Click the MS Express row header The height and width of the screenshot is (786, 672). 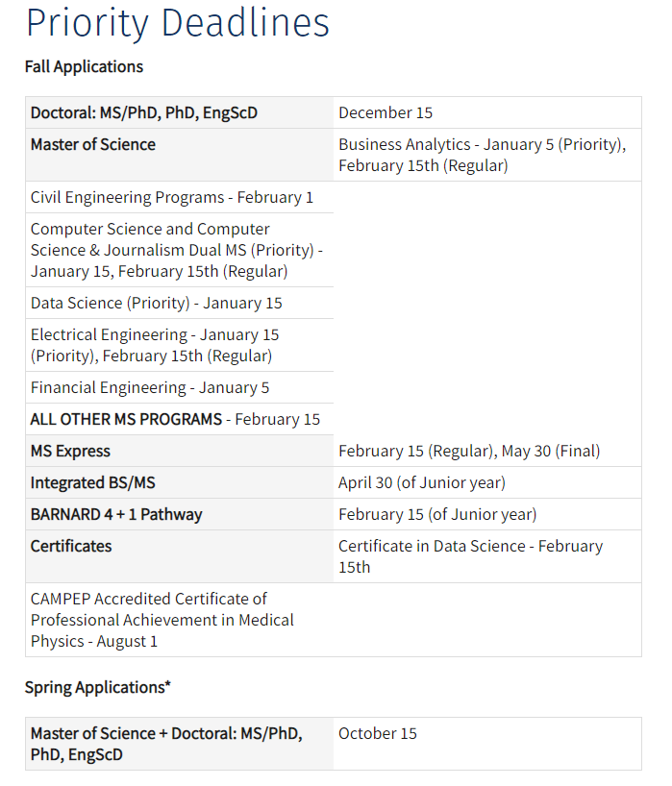[70, 452]
